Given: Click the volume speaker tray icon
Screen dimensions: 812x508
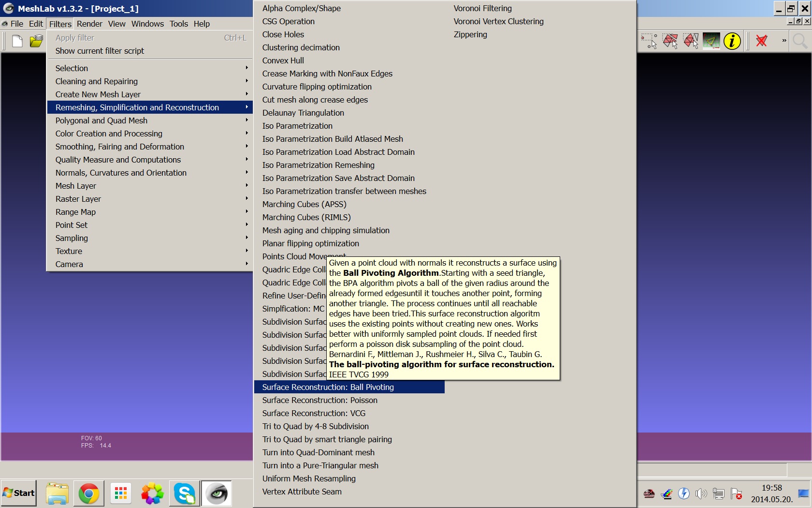Looking at the screenshot, I should pos(701,493).
